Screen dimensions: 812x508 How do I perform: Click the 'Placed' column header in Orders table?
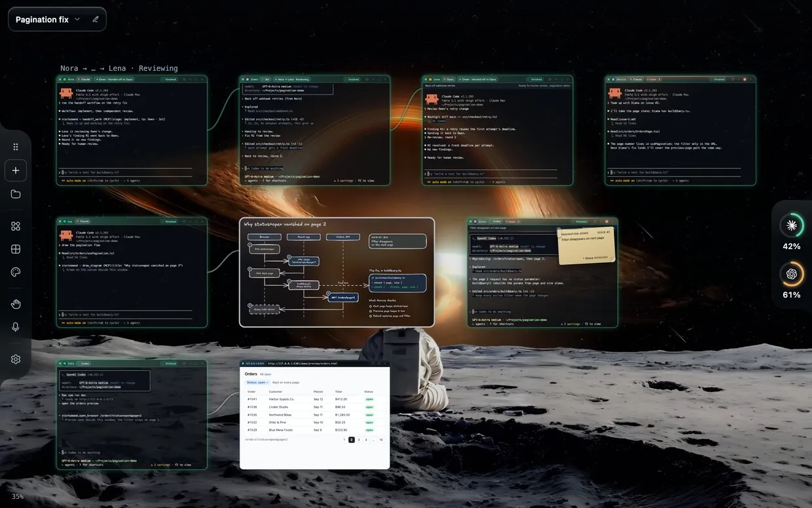point(318,391)
